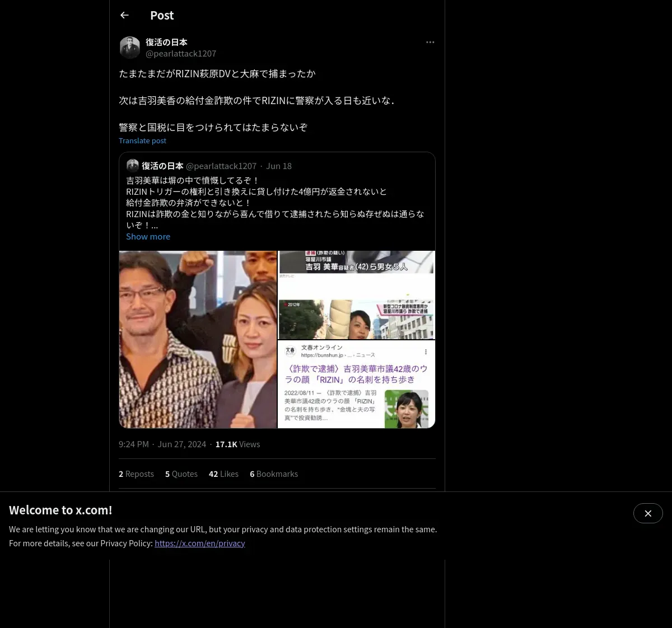Select the line 警察と国税に目をつけられてはたまらないぞ

(x=213, y=127)
